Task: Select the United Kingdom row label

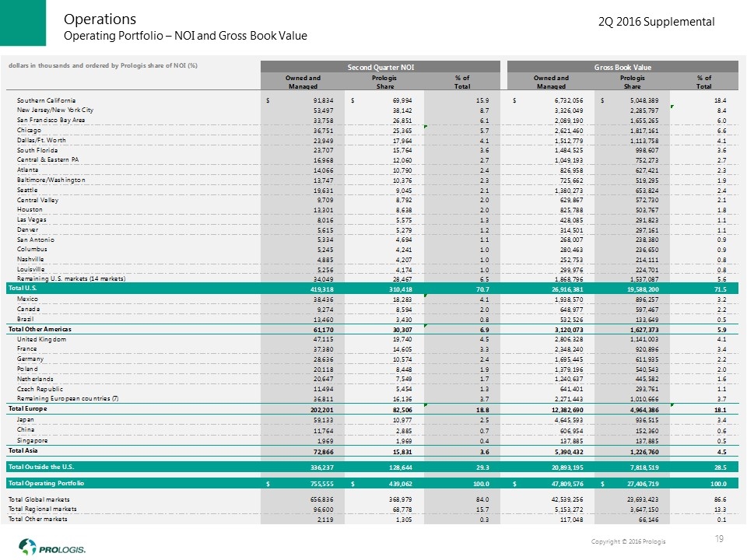Action: click(x=41, y=340)
